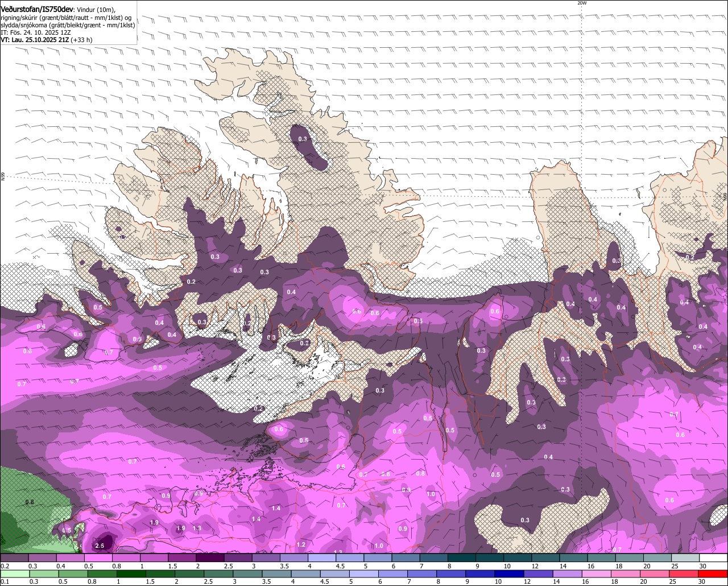This screenshot has height=586, width=728.
Task: Click the '2.5' snowfall value on the map
Action: point(100,546)
